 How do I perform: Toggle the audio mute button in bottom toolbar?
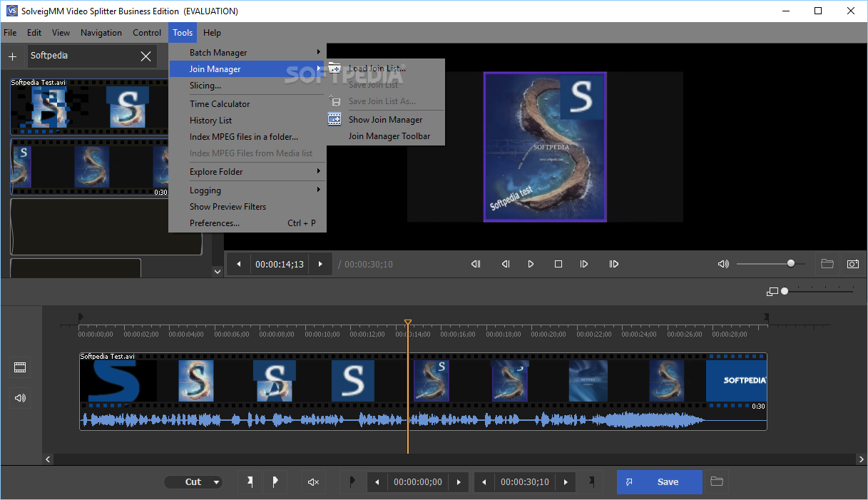click(x=313, y=482)
